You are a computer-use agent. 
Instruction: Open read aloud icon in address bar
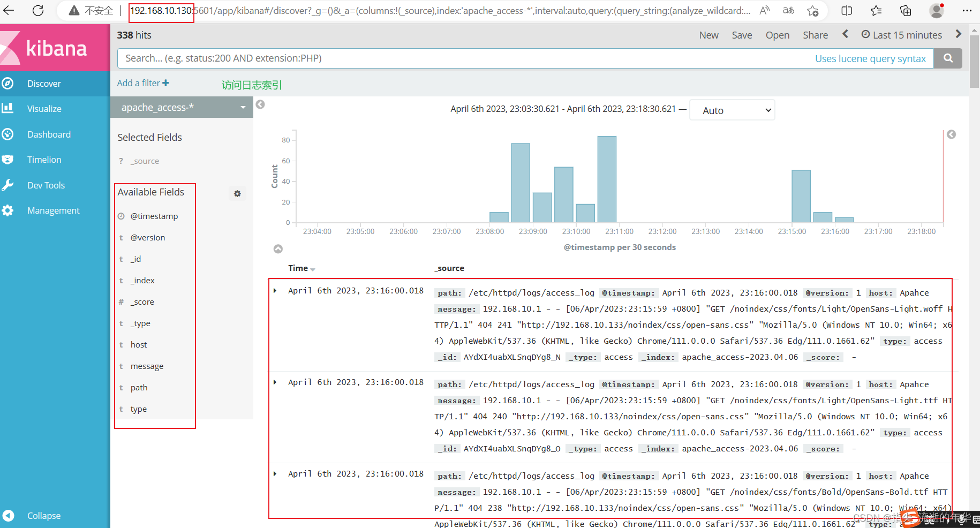(x=765, y=11)
